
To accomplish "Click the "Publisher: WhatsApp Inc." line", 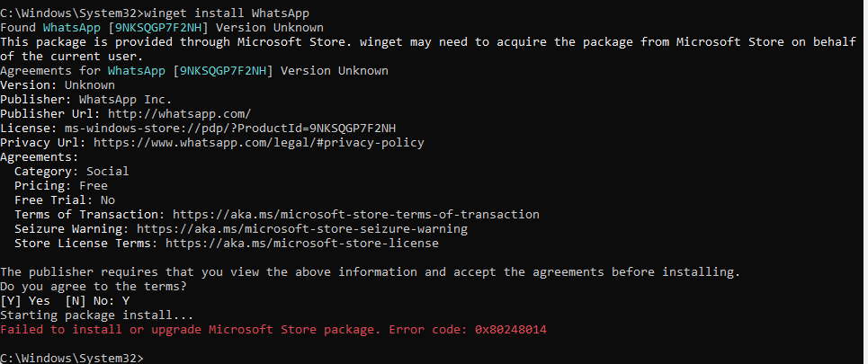I will (x=85, y=100).
